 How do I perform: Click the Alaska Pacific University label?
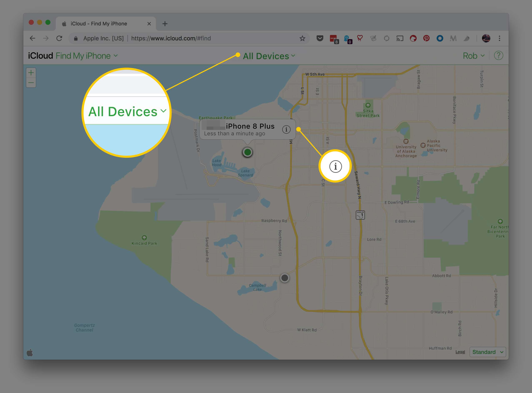[437, 146]
